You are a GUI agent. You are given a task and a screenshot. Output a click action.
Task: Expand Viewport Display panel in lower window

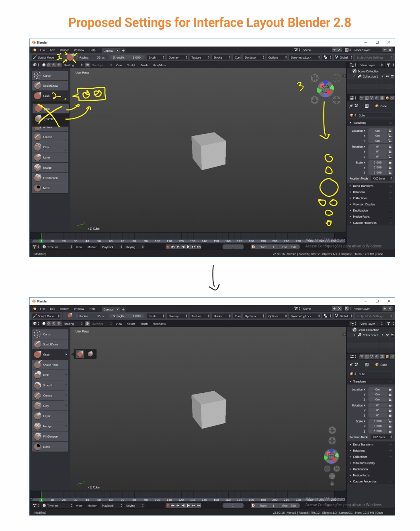[364, 463]
